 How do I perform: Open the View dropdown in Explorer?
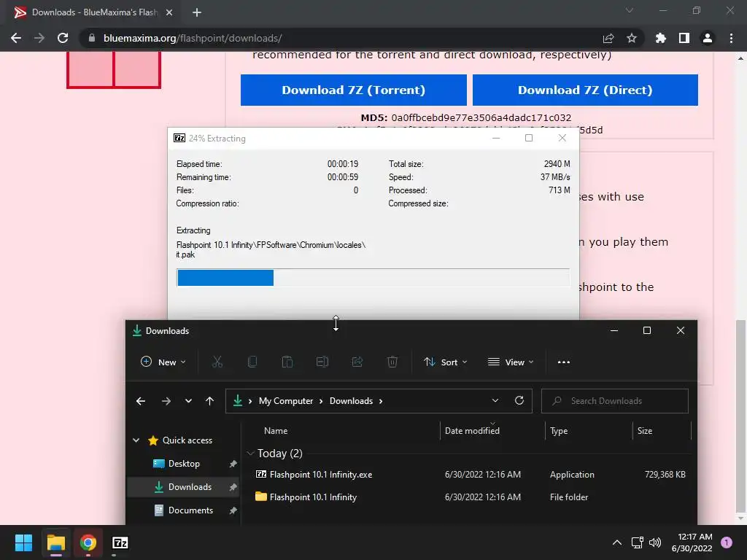[x=510, y=362]
